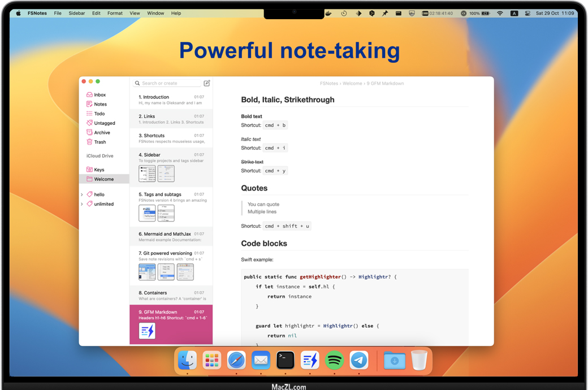Image resolution: width=588 pixels, height=390 pixels.
Task: Open the Sidebar menu in menu bar
Action: (x=77, y=13)
